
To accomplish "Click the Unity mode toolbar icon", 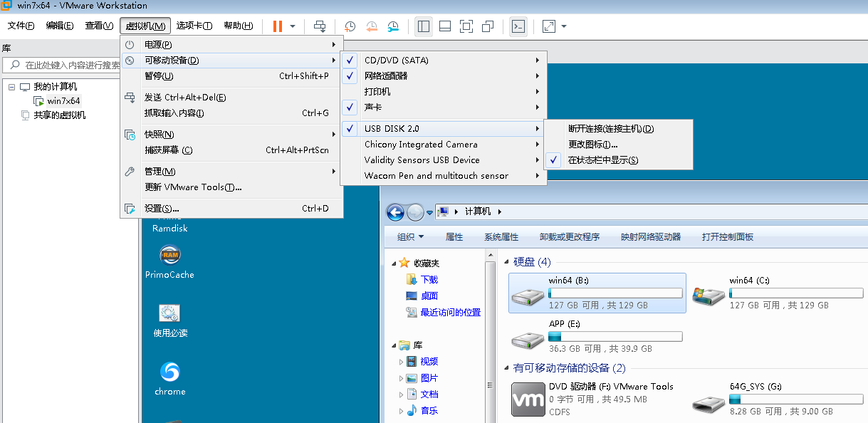I will (488, 26).
